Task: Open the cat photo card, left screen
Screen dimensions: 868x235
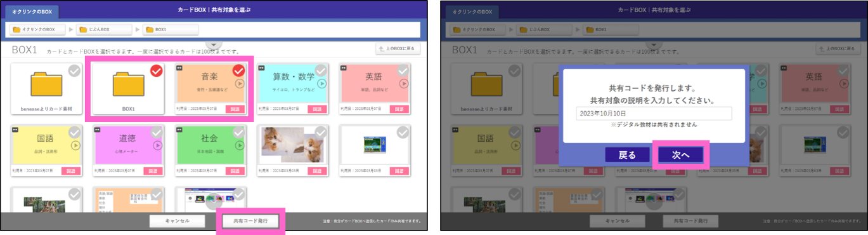Action: pyautogui.click(x=292, y=150)
